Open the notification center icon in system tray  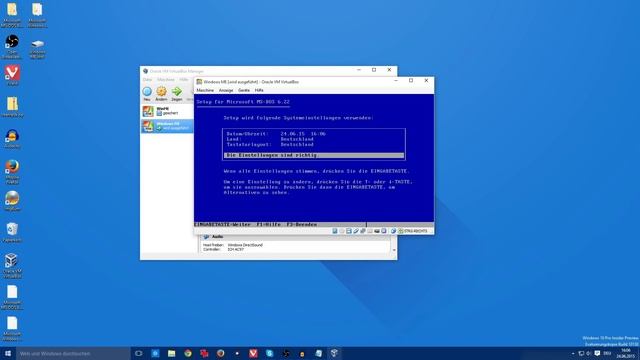pos(597,353)
